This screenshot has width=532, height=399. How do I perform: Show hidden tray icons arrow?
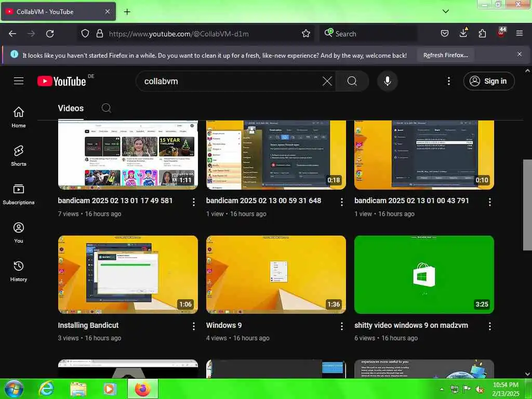pyautogui.click(x=442, y=389)
